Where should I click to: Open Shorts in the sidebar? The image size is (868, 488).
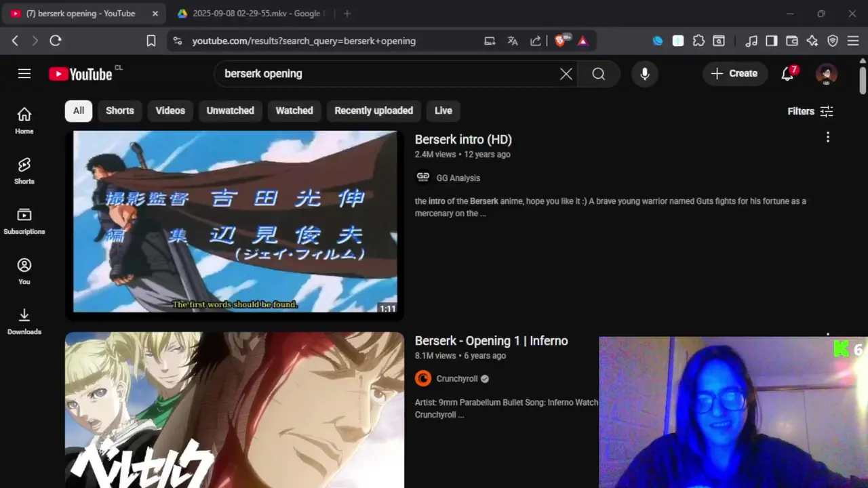(x=24, y=171)
